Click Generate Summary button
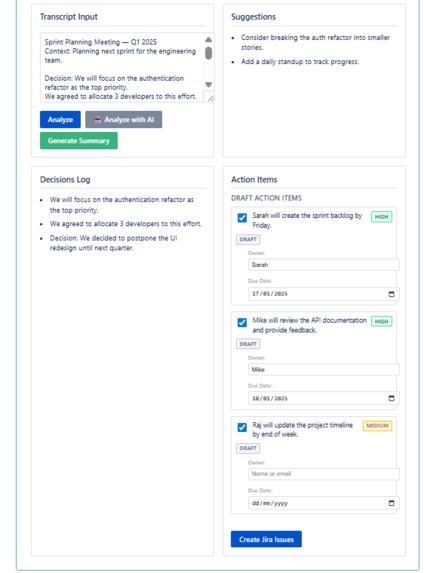 (x=79, y=141)
